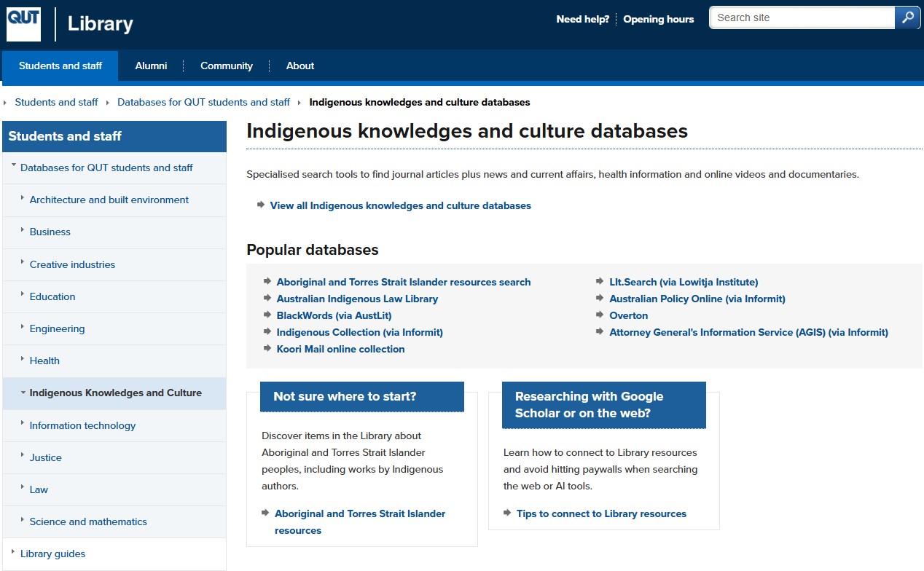
Task: Collapse Databases for QUT students and staff
Action: 14,166
